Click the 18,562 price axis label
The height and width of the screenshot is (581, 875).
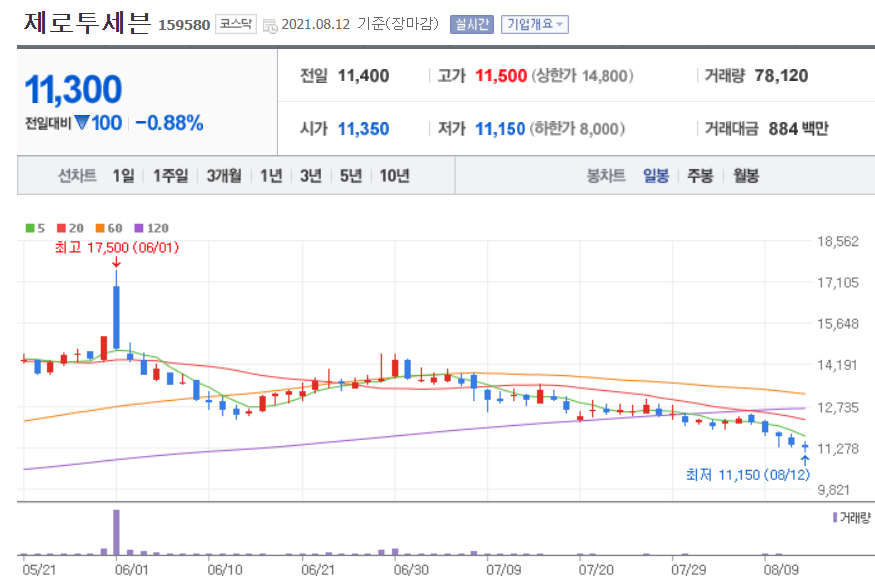point(838,242)
